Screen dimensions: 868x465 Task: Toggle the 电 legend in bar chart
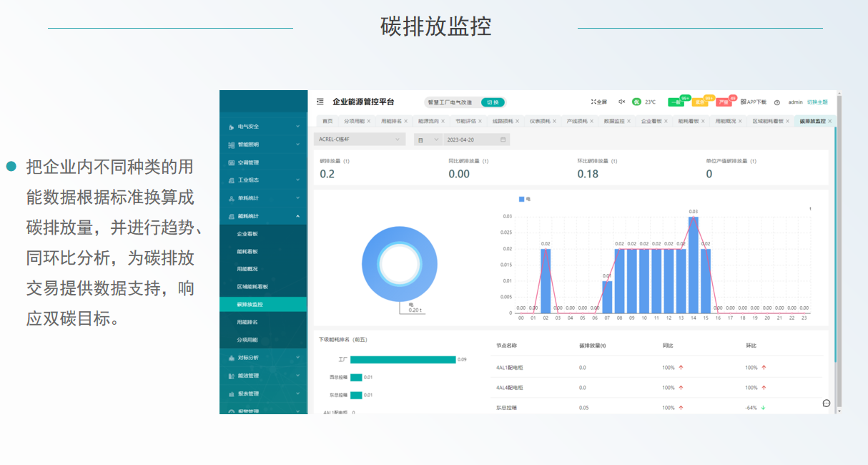(525, 199)
